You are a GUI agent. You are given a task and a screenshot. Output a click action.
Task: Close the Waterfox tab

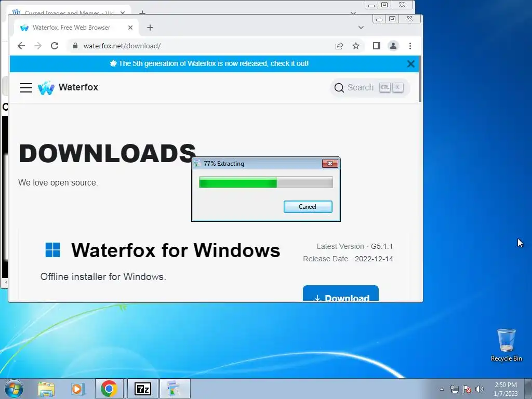point(130,28)
